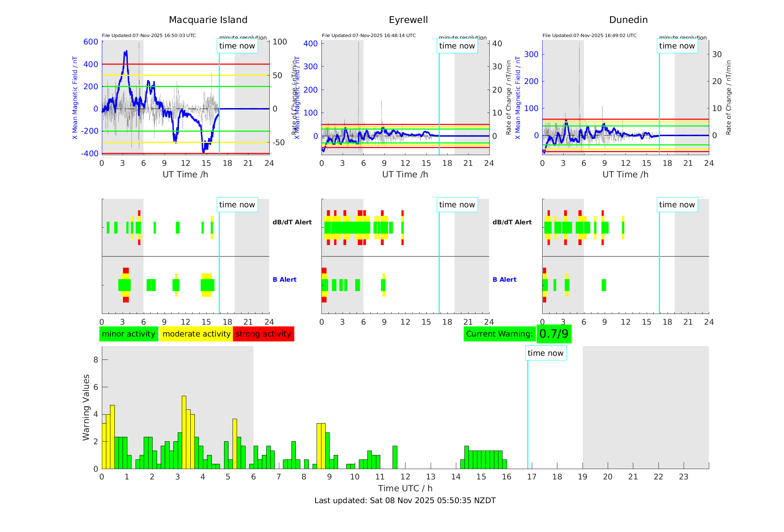
Task: Click the 'Time UTC / h' axis label
Action: coord(405,488)
